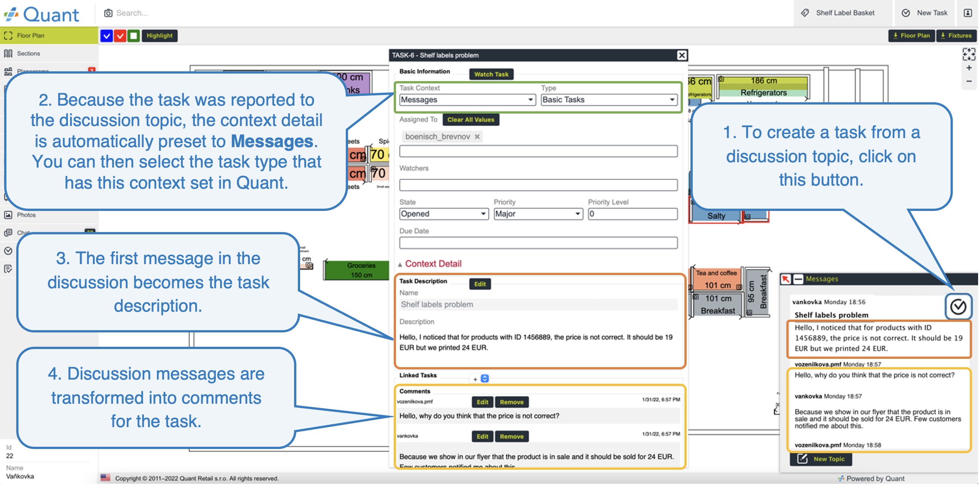Image resolution: width=980 pixels, height=486 pixels.
Task: Click the Assigned To input field
Action: [x=539, y=152]
